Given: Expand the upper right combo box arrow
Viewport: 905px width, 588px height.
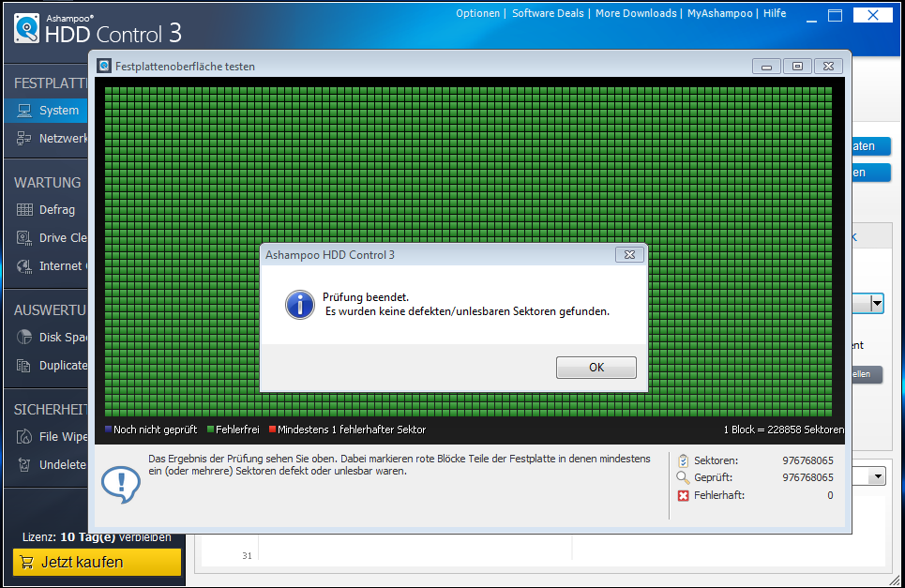Looking at the screenshot, I should point(877,303).
